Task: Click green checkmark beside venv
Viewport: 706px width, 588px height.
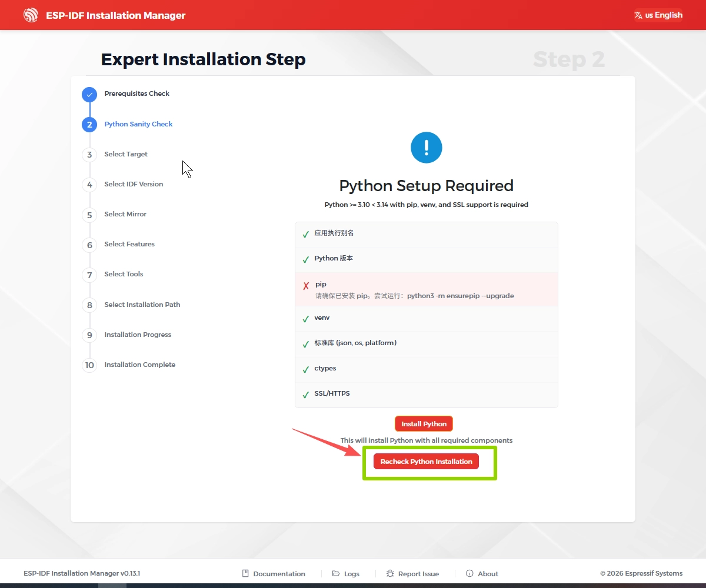Action: pos(305,319)
